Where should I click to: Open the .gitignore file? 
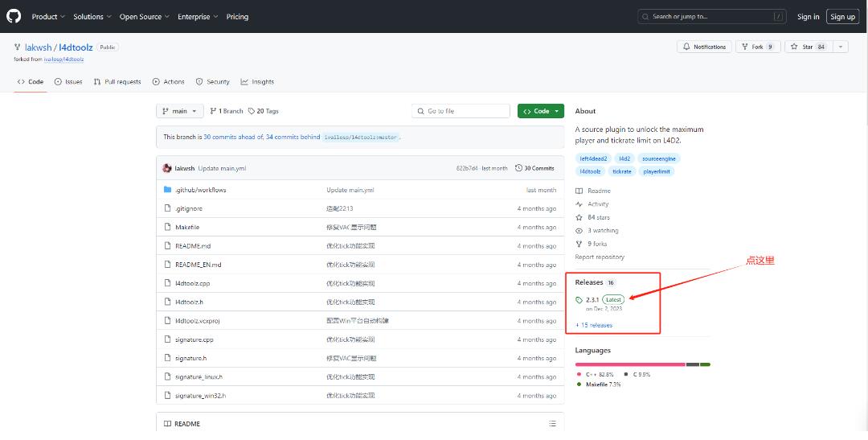pyautogui.click(x=189, y=208)
